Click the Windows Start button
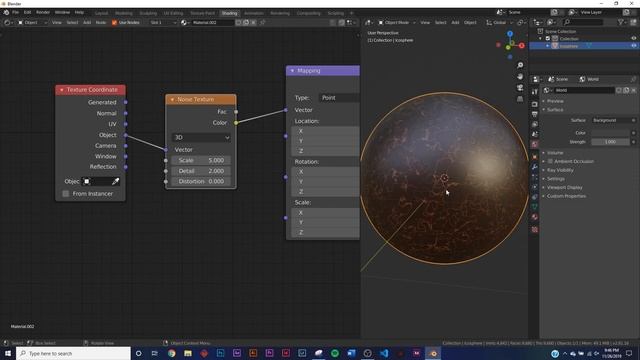640x360 pixels. click(8, 353)
